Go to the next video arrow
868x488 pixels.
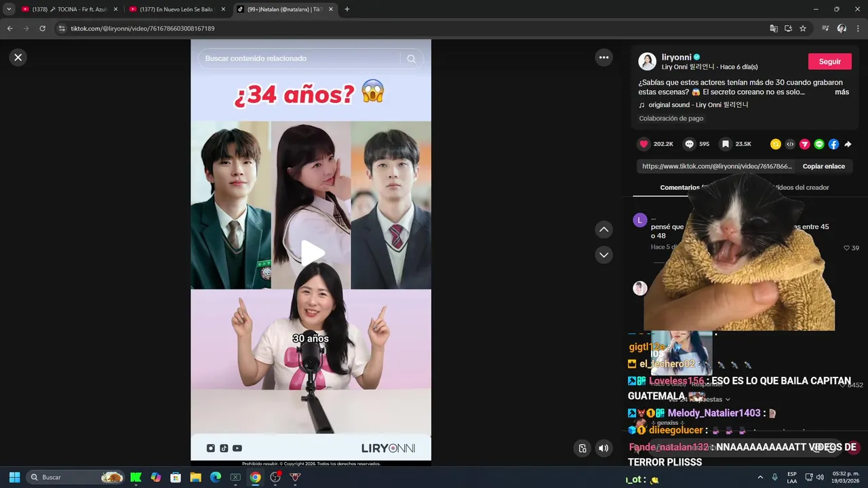(604, 255)
